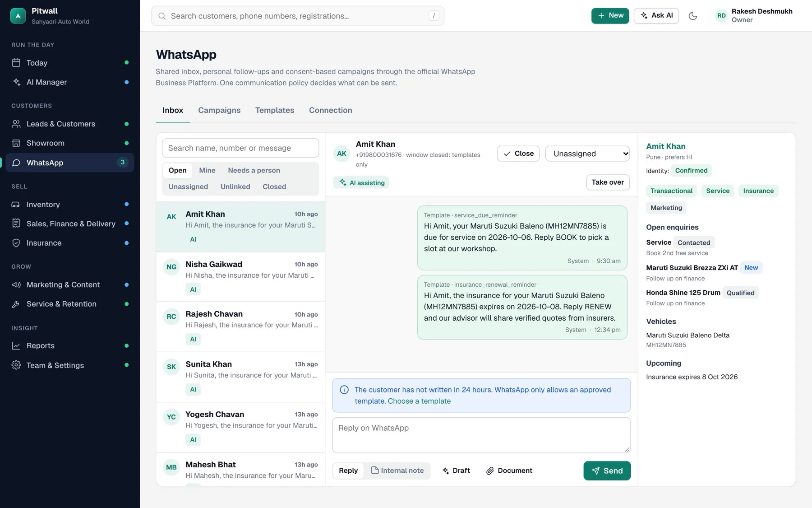This screenshot has width=812, height=508.
Task: Select the Open inbox filter
Action: pyautogui.click(x=177, y=170)
